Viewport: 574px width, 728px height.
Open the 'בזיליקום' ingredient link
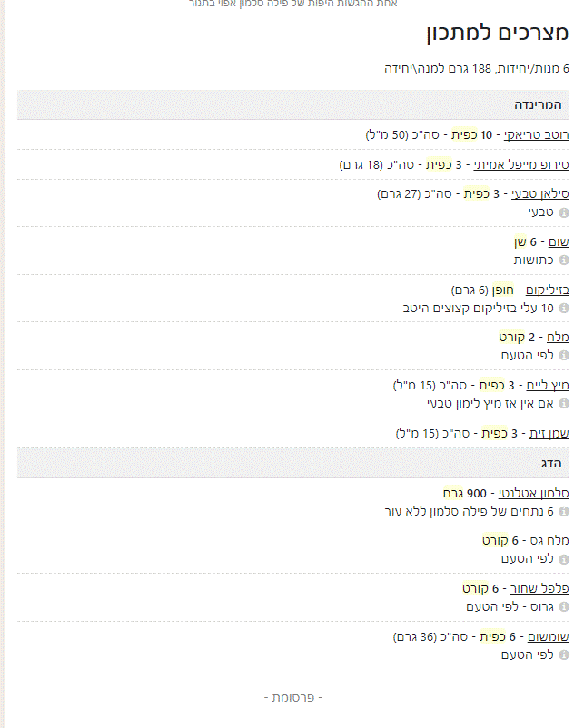point(548,290)
